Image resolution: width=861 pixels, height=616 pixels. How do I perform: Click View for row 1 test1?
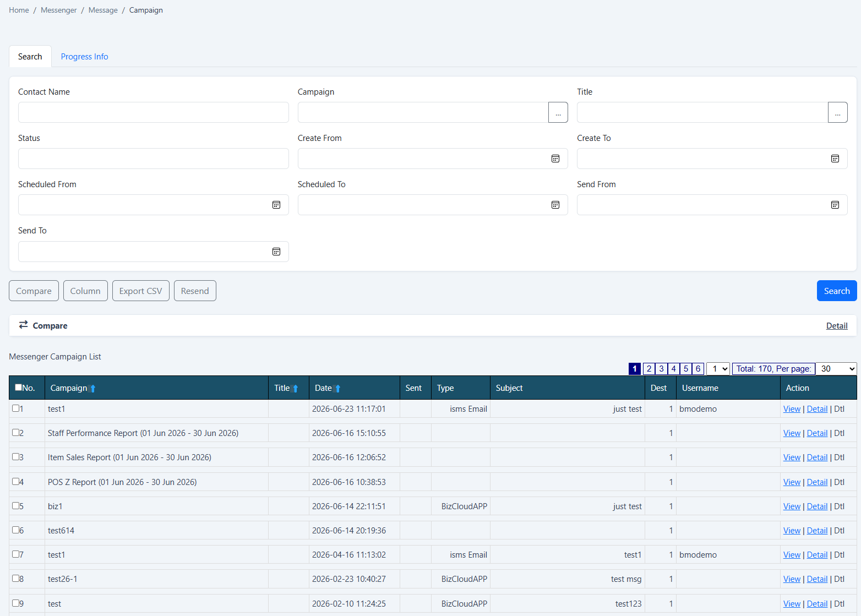click(792, 409)
